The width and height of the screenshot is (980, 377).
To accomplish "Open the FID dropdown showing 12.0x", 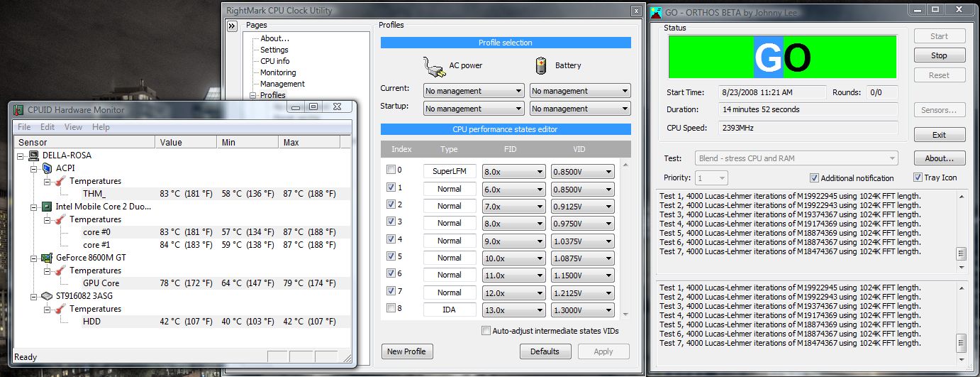I will pos(514,293).
